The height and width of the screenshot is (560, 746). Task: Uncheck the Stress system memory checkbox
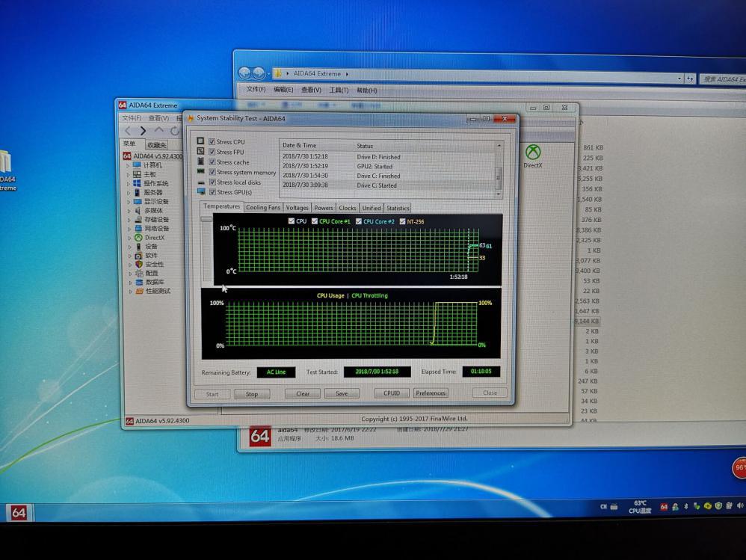click(212, 172)
